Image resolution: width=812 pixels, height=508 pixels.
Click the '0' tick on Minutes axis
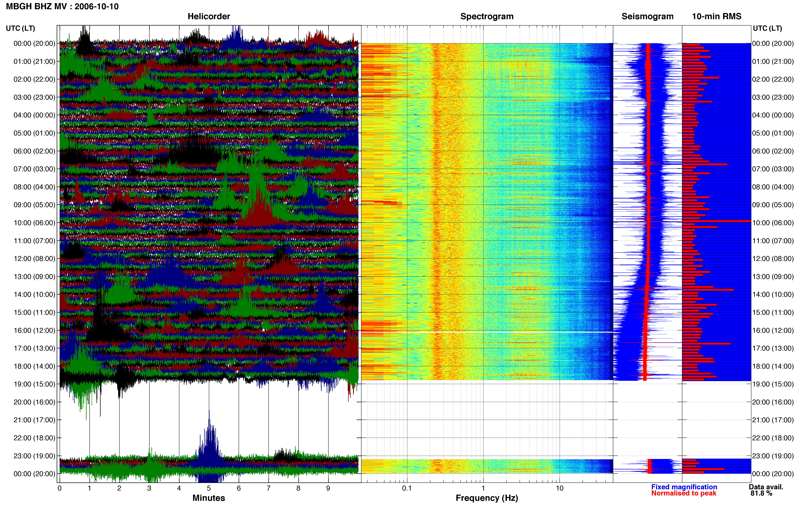tap(60, 488)
